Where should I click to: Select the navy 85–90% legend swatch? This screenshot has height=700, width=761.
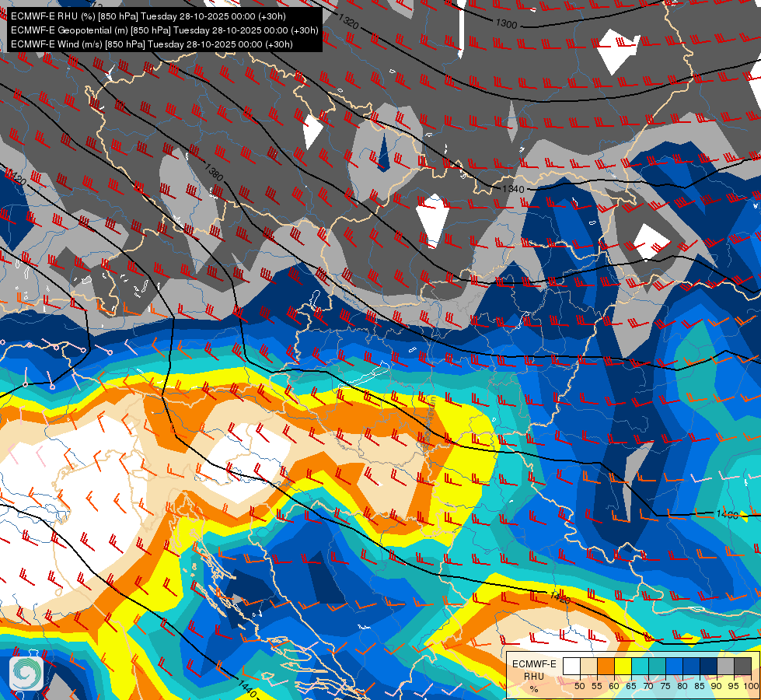point(709,666)
